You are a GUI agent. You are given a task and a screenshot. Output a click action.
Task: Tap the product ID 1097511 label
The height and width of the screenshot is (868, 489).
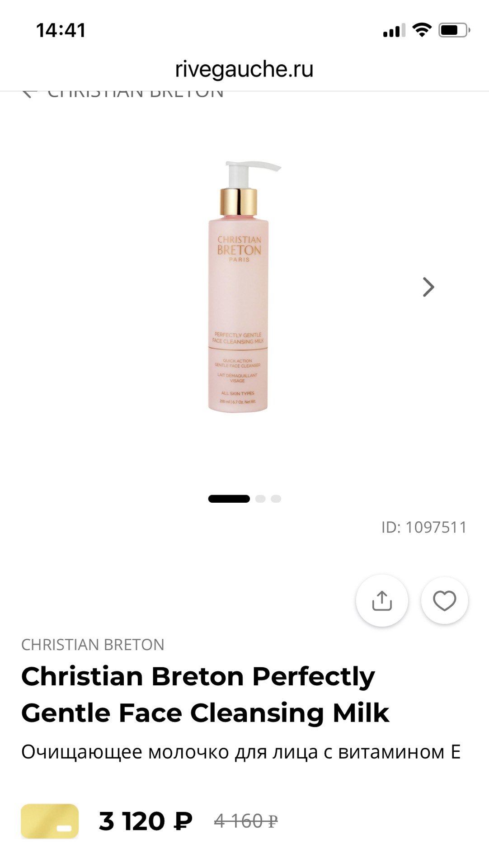(x=424, y=527)
